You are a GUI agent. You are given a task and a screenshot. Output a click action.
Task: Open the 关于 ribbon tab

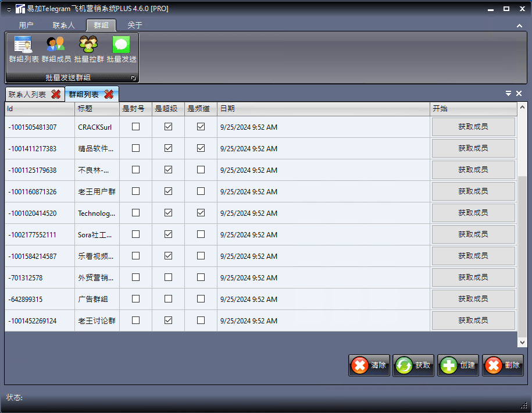135,25
